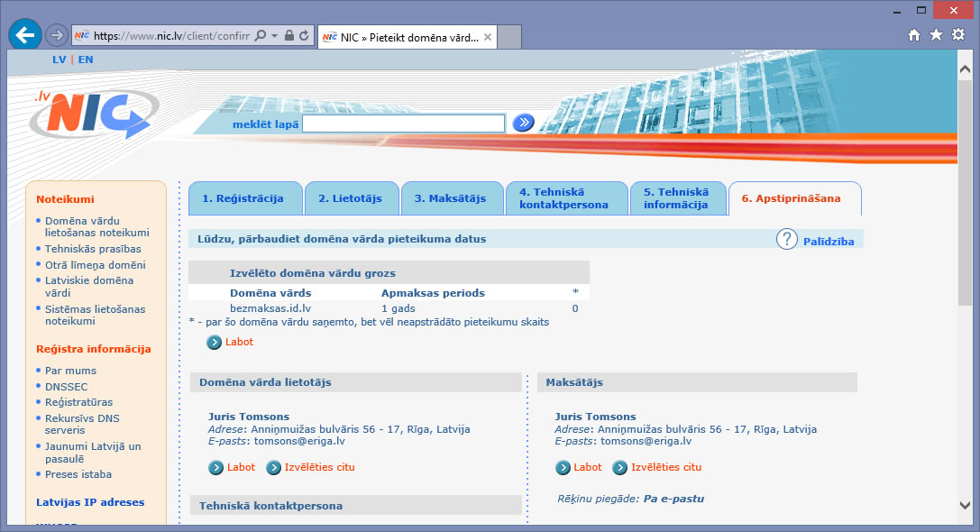
Task: Click the Palīdzība question mark icon
Action: coord(787,239)
